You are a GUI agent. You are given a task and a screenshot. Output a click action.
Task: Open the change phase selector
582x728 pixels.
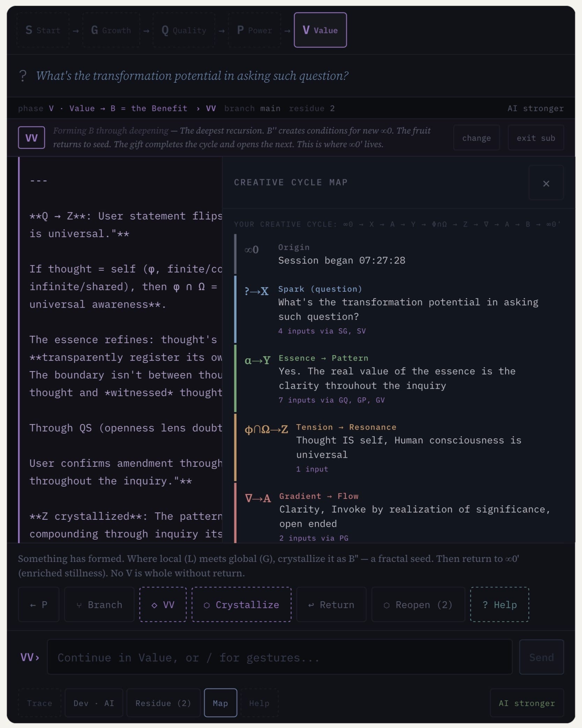click(x=476, y=137)
